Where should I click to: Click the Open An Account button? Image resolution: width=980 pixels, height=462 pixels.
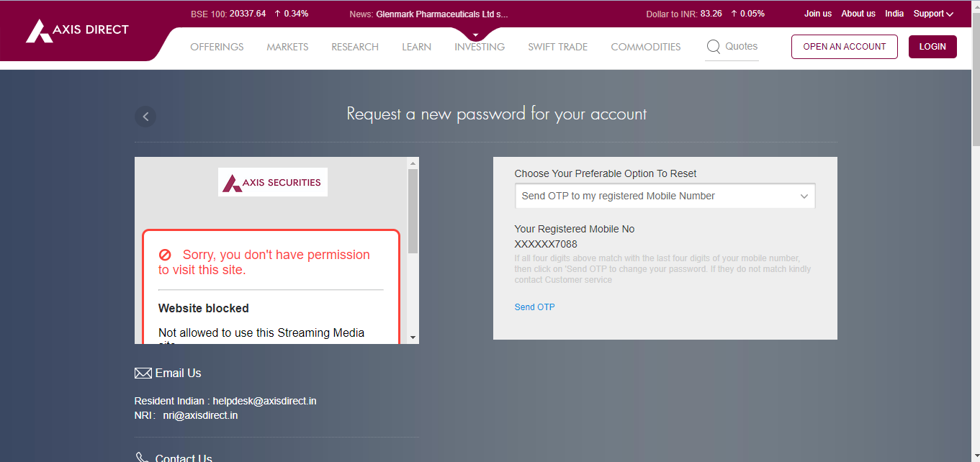point(844,47)
